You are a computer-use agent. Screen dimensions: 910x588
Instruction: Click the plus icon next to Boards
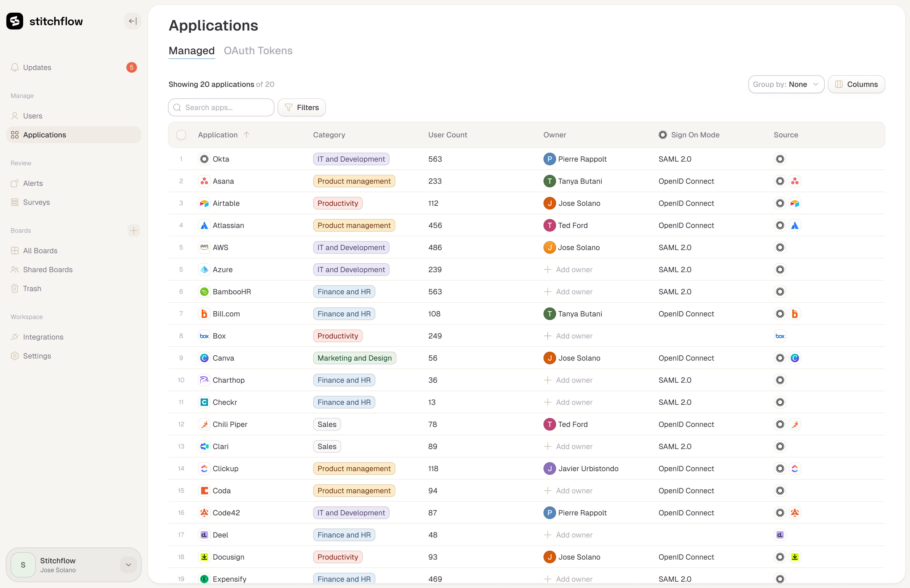tap(133, 230)
